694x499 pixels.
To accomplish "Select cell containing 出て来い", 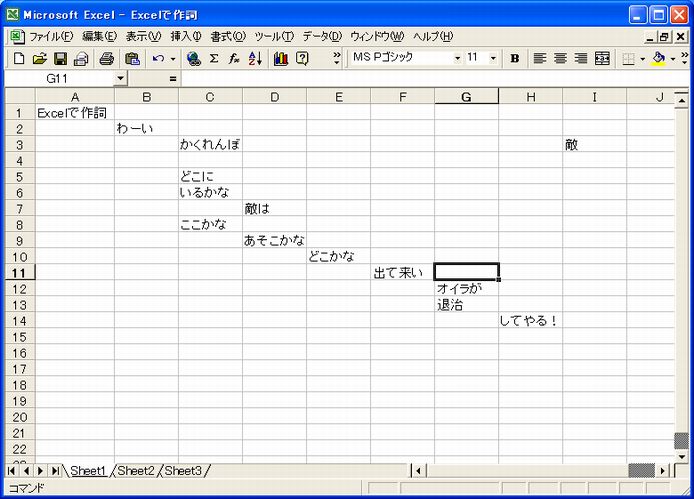I will pos(402,273).
